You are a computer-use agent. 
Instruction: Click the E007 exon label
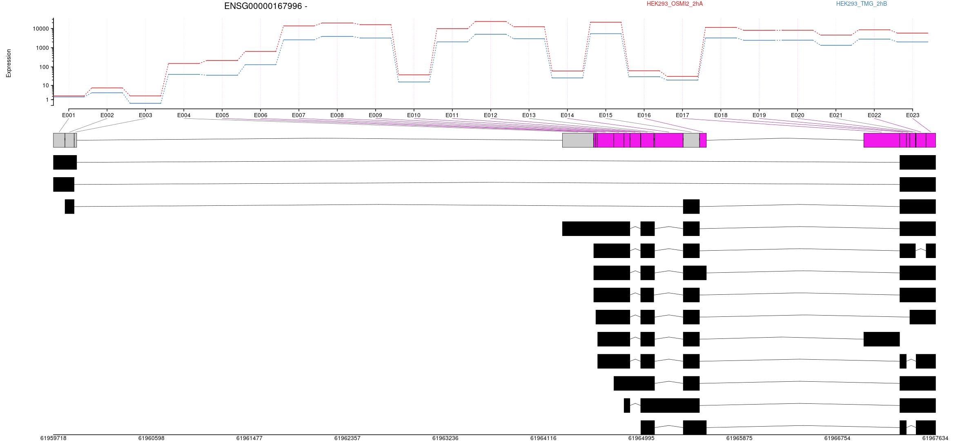[298, 115]
